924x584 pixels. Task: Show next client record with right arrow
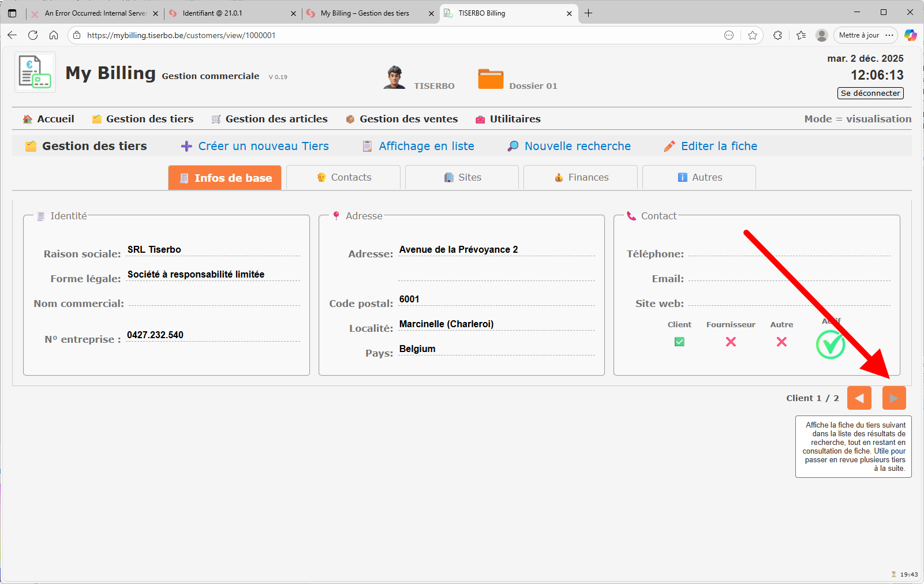pos(893,398)
